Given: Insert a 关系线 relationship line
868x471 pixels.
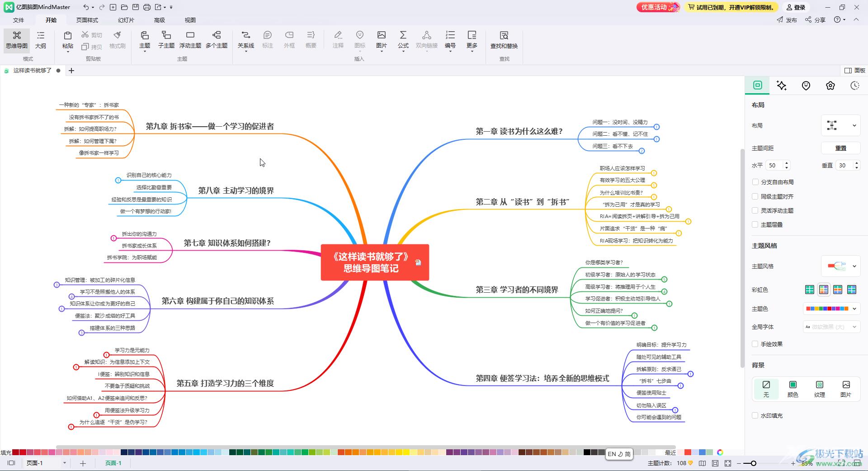Looking at the screenshot, I should pyautogui.click(x=246, y=40).
